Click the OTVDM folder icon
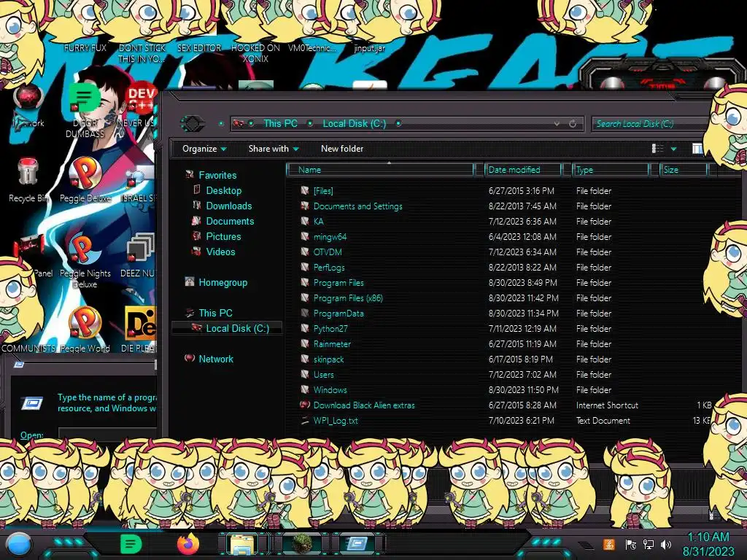747x560 pixels. tap(305, 252)
